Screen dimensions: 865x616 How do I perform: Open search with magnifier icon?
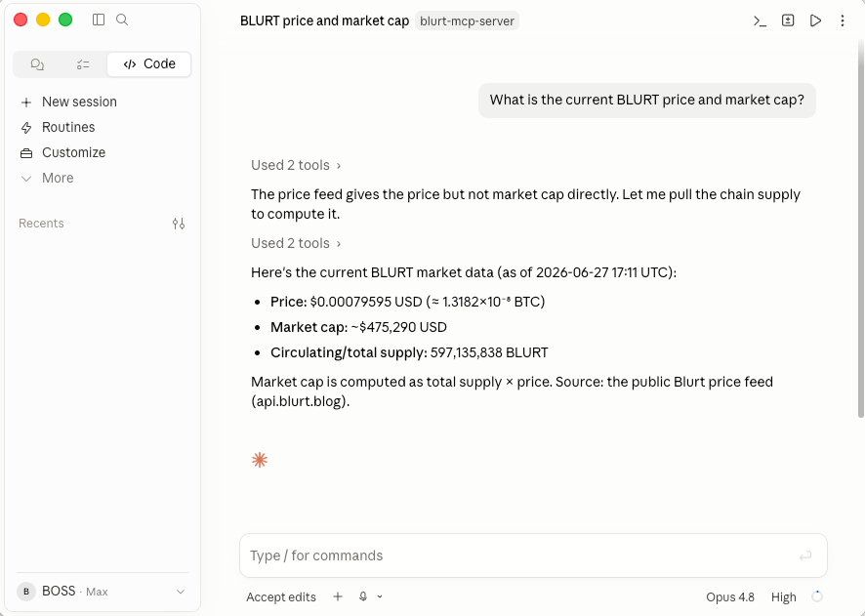click(x=122, y=20)
